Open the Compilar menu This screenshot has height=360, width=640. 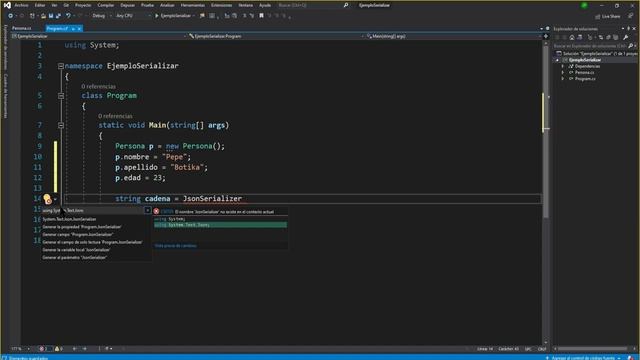[x=106, y=5]
